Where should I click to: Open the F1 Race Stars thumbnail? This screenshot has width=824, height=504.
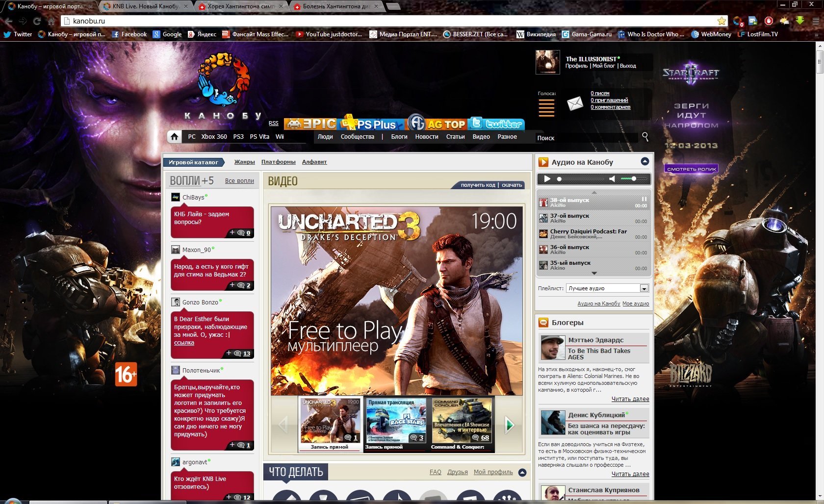[x=396, y=421]
